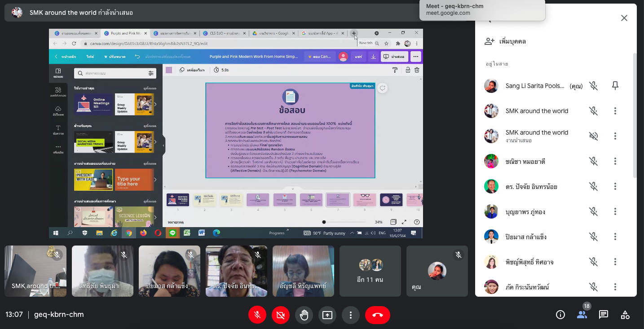Click the mic icon beside บุญยาพร ภู่ทอง

pos(594,211)
